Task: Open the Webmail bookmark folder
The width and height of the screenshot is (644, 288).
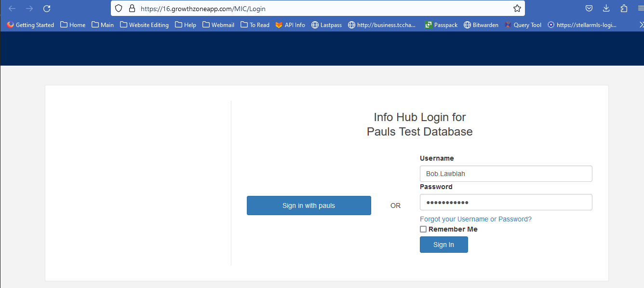Action: click(x=218, y=25)
